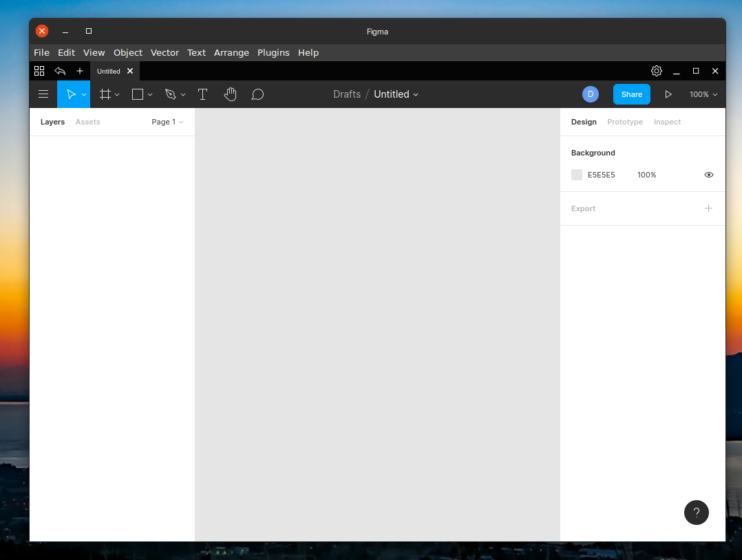Add an export setting with the plus

[708, 208]
